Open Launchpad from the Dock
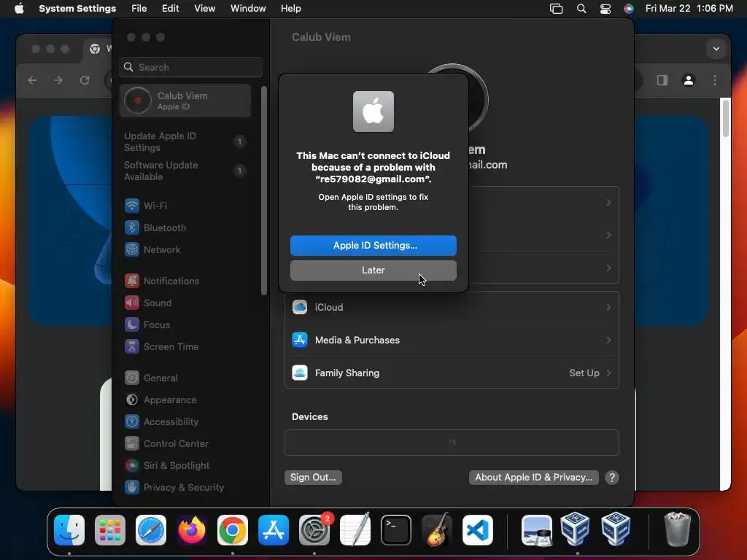 click(110, 530)
